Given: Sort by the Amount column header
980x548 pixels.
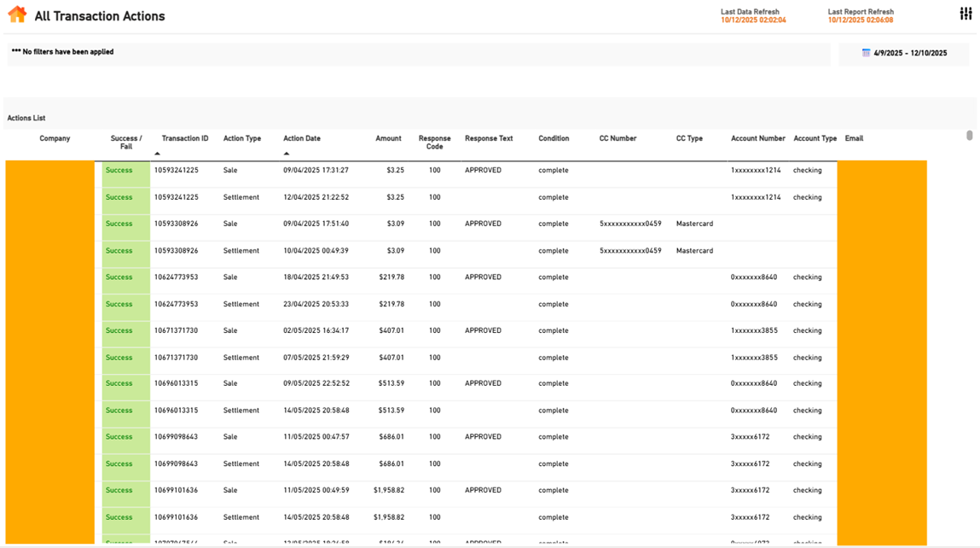Looking at the screenshot, I should (388, 139).
